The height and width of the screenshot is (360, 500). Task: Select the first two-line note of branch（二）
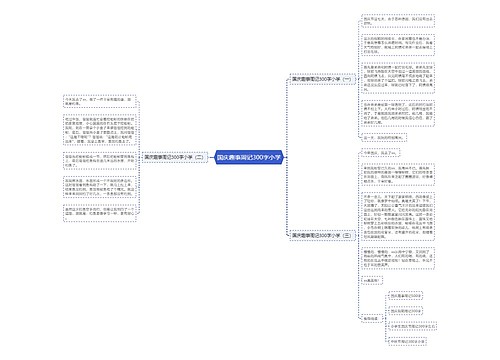[100, 101]
